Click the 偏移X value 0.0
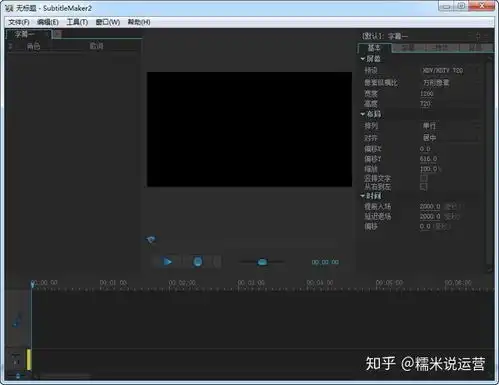 [425, 149]
